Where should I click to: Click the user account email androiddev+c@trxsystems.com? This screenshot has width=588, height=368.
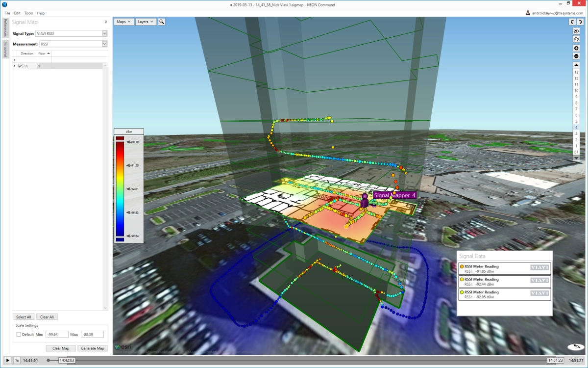click(558, 13)
